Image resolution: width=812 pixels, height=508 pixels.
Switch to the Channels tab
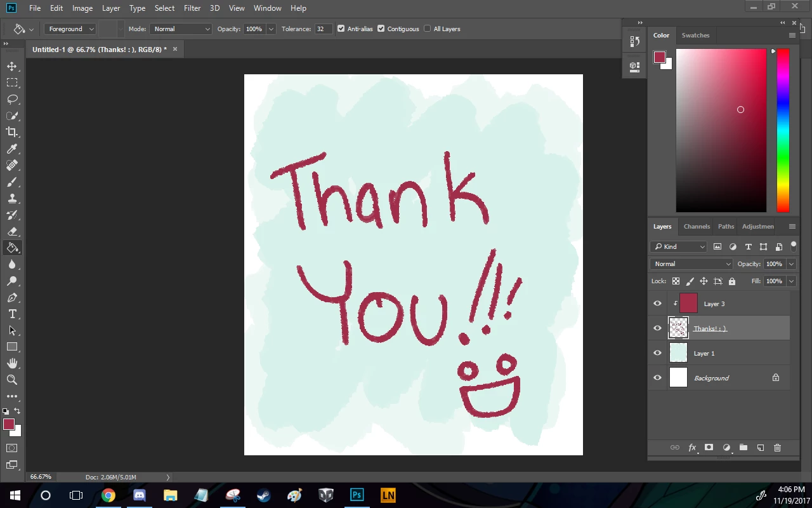coord(697,226)
